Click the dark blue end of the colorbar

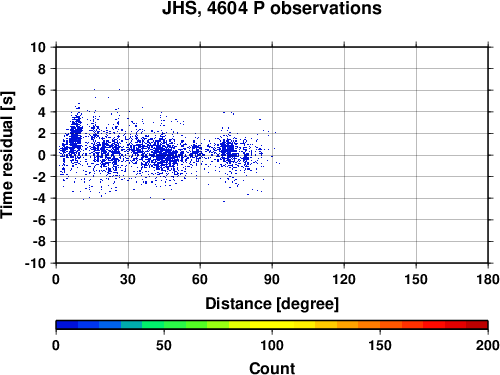pyautogui.click(x=67, y=325)
